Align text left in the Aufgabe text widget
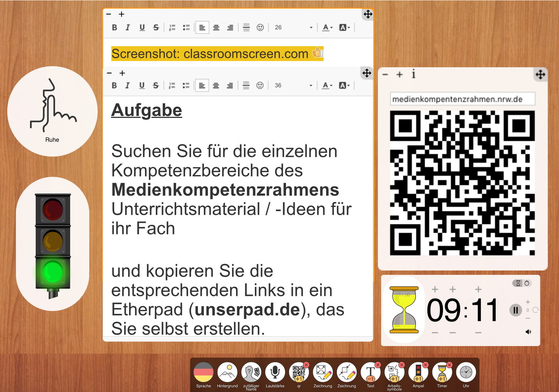 tap(202, 85)
